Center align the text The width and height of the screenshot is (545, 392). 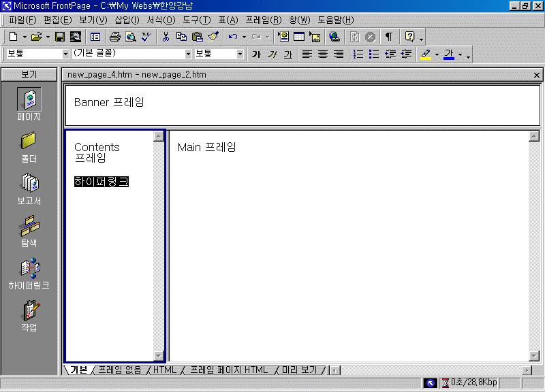point(323,54)
